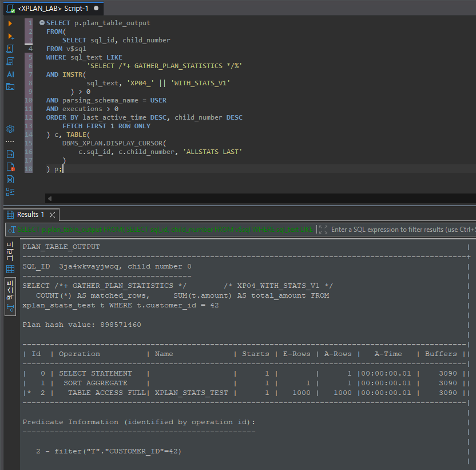Open the explain execution plan icon
476x470 pixels.
(x=10, y=61)
